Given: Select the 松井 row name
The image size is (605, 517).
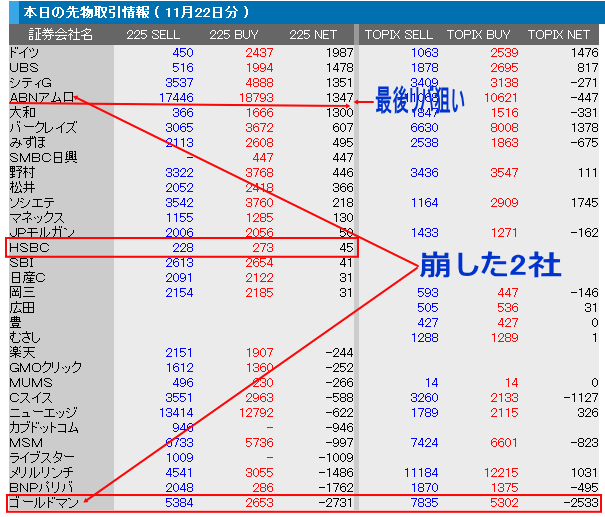Looking at the screenshot, I should 22,188.
